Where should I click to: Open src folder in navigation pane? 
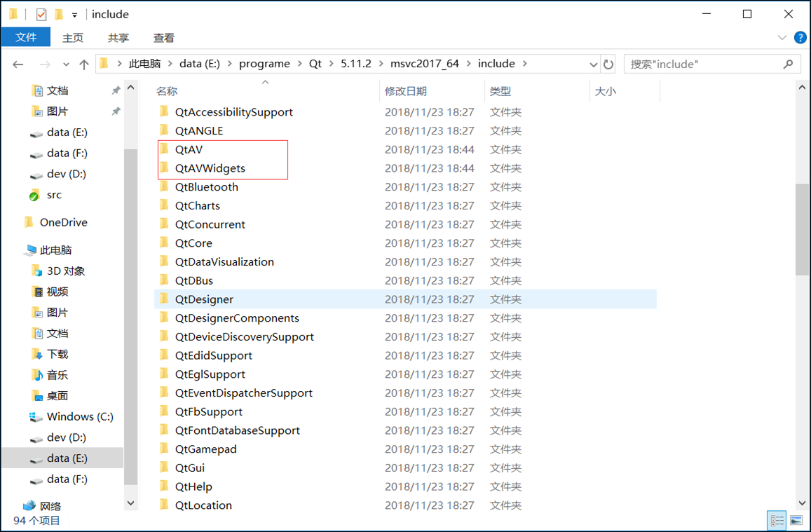54,195
